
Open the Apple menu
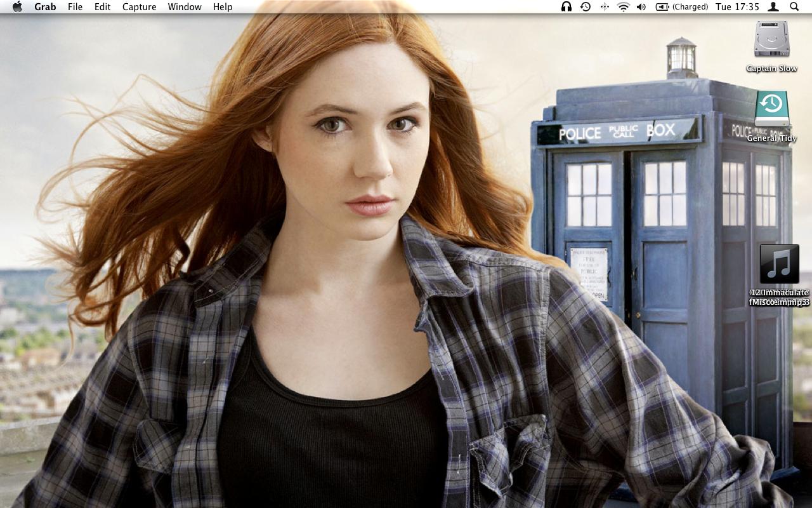pos(17,7)
